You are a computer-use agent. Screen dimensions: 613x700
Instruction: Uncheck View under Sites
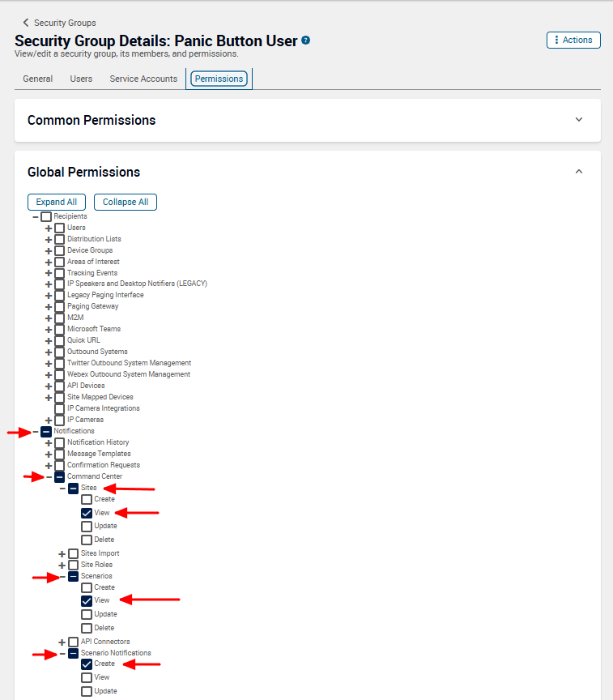87,513
